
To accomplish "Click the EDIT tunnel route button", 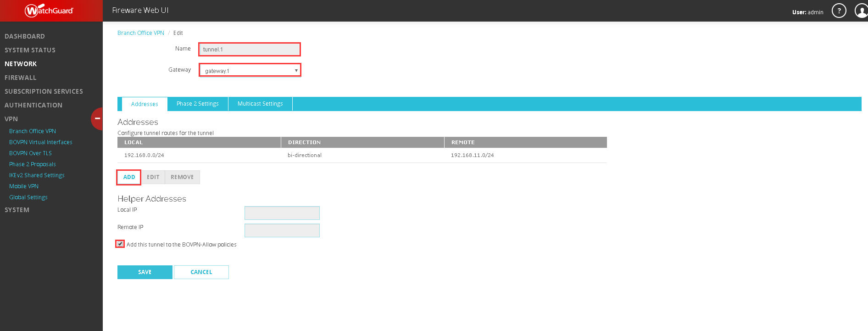I will 153,177.
